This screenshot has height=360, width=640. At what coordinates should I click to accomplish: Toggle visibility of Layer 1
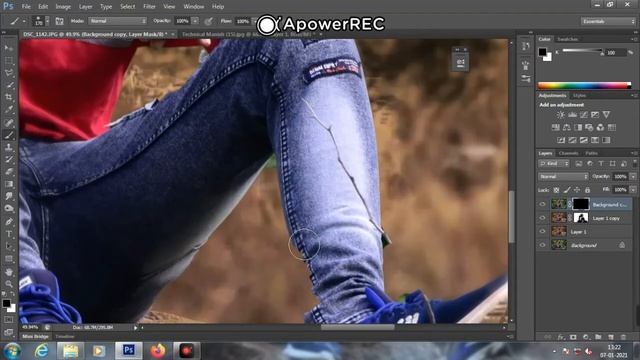coord(542,231)
